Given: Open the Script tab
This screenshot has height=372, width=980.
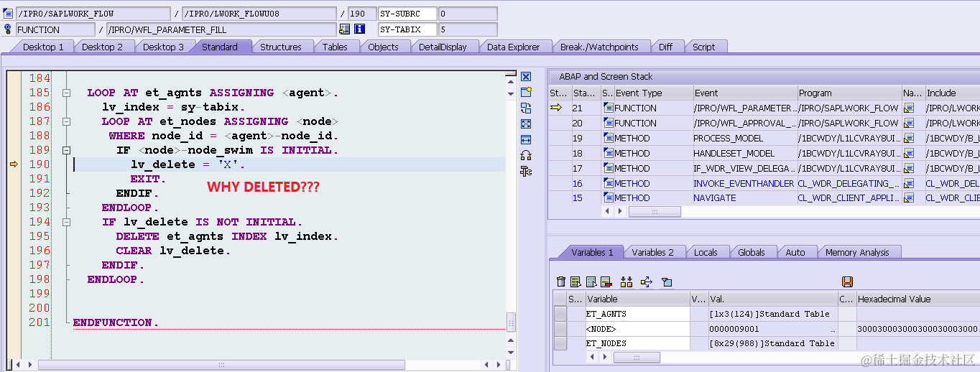Looking at the screenshot, I should (x=703, y=47).
